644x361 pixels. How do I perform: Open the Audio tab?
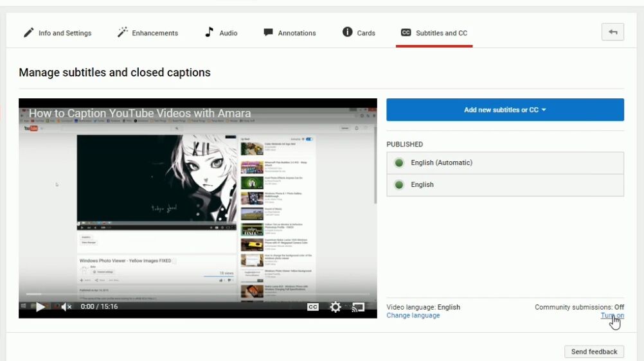221,33
